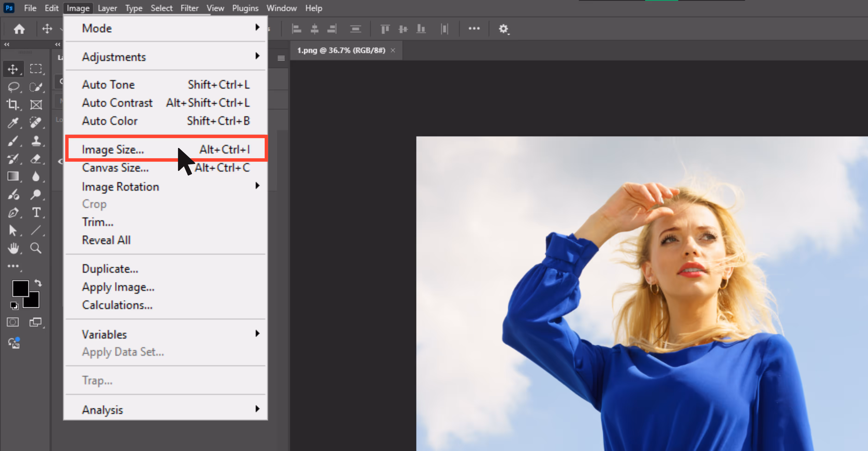The height and width of the screenshot is (451, 868).
Task: Open the foreground color swatch
Action: tap(20, 288)
